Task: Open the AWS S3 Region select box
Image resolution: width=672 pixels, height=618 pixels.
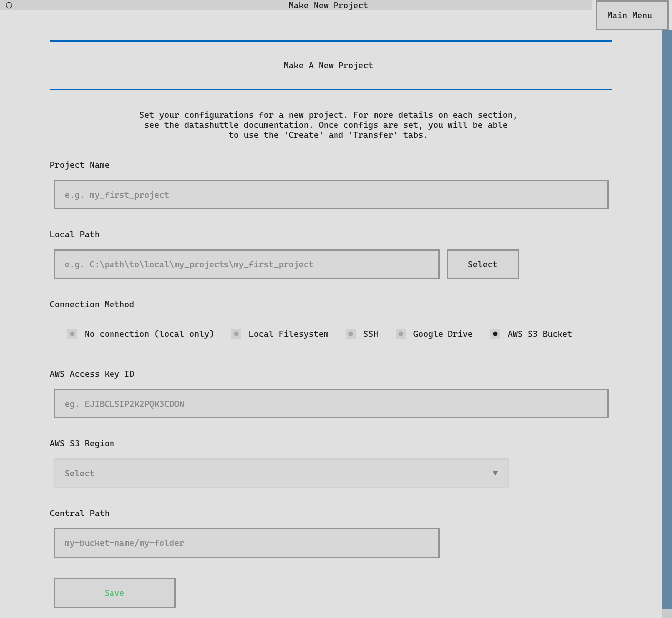Action: [281, 473]
